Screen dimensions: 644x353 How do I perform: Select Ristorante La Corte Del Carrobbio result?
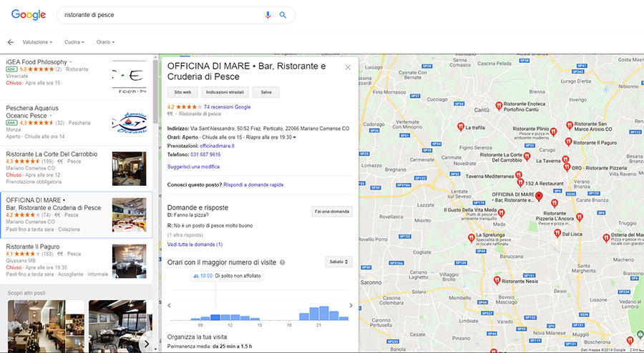[x=76, y=169]
